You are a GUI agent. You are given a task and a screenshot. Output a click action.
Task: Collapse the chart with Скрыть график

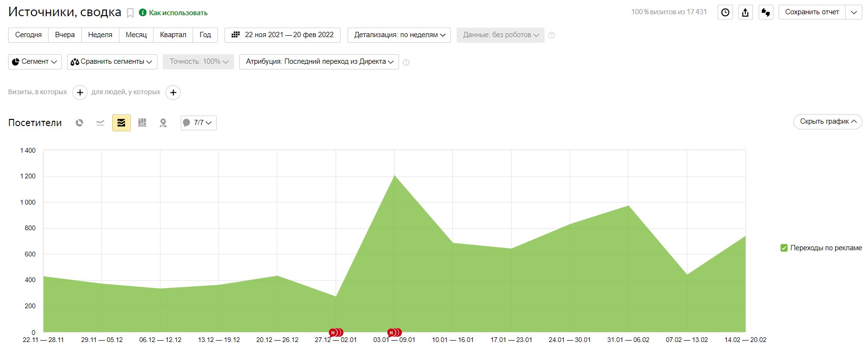pyautogui.click(x=828, y=122)
